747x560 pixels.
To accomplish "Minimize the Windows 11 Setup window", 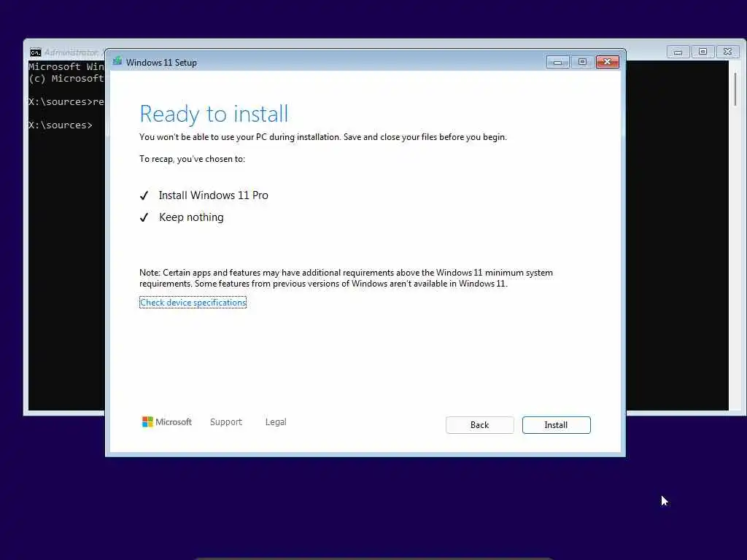I will 557,62.
